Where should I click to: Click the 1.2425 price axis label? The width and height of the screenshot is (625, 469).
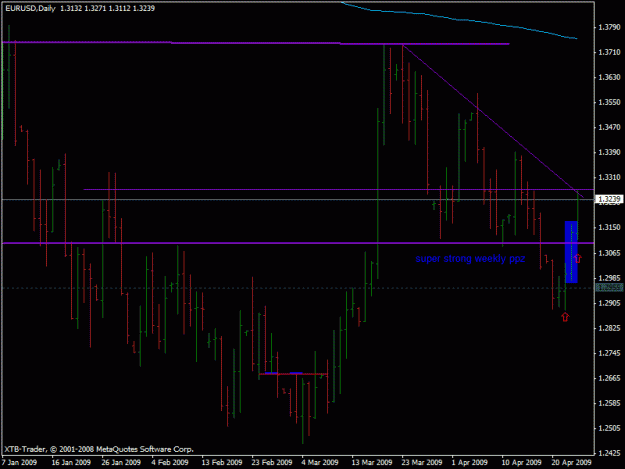609,453
